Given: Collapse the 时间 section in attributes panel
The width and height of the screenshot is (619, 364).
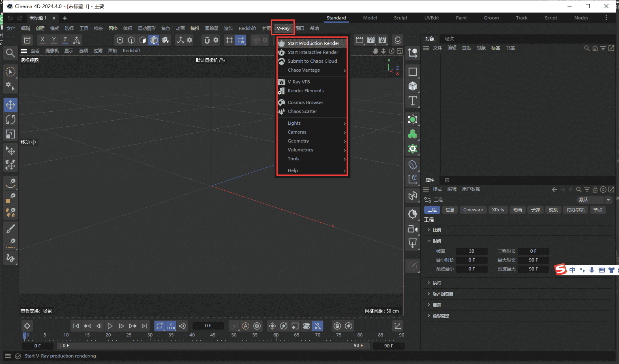Looking at the screenshot, I should click(x=429, y=241).
